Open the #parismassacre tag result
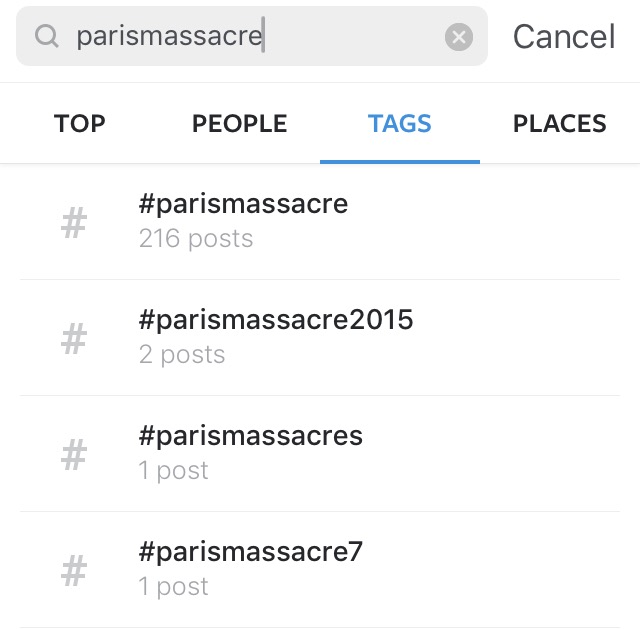Viewport: 640px width, 629px height. (243, 204)
